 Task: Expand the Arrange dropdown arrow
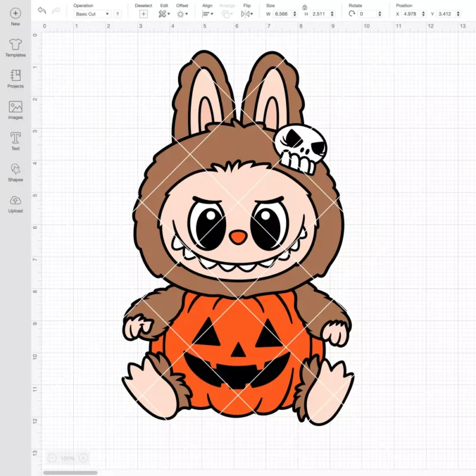pos(231,14)
